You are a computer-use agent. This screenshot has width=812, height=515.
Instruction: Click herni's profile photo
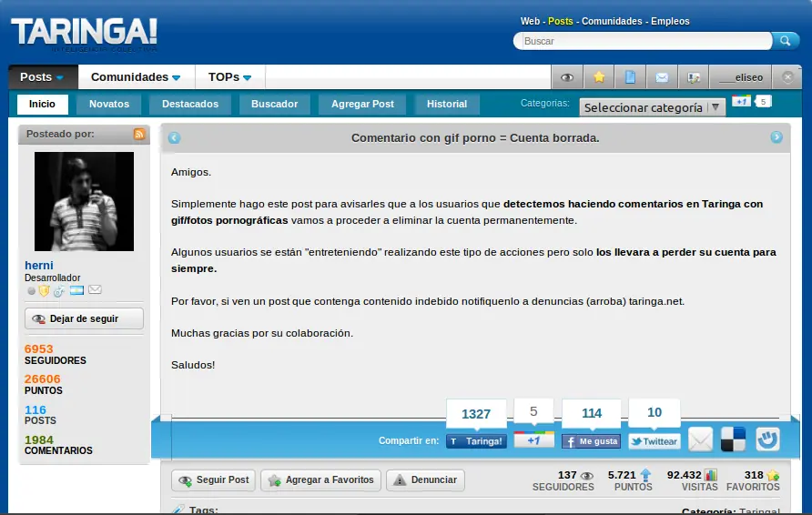(x=84, y=201)
